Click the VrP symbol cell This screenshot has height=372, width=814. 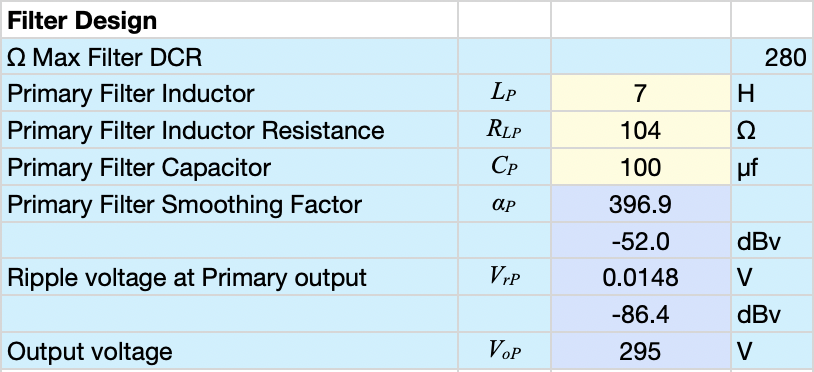coord(504,278)
